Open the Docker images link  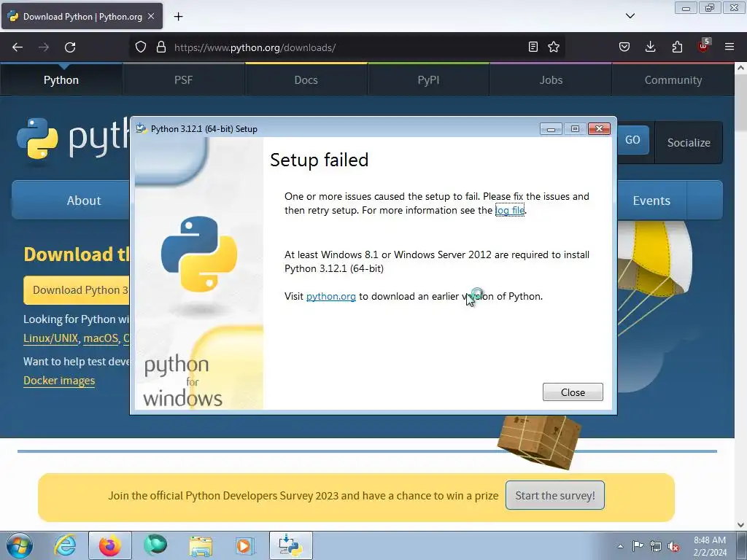coord(59,381)
